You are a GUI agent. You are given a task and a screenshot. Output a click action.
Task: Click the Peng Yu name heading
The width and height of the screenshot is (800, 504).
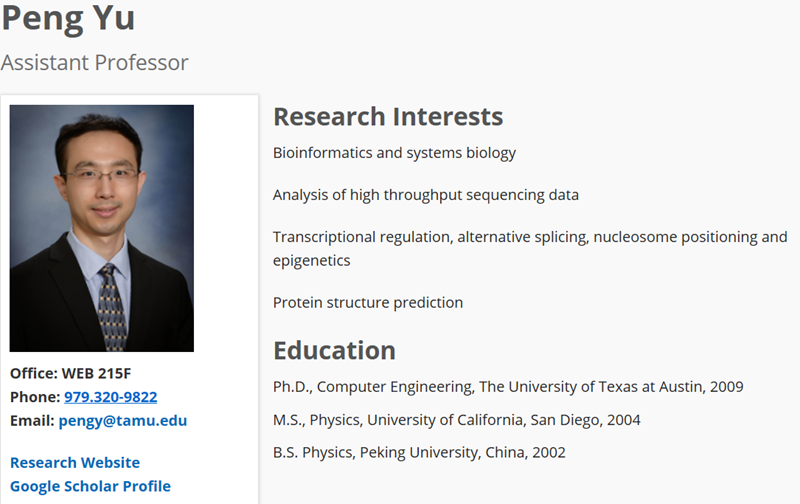coord(68,18)
